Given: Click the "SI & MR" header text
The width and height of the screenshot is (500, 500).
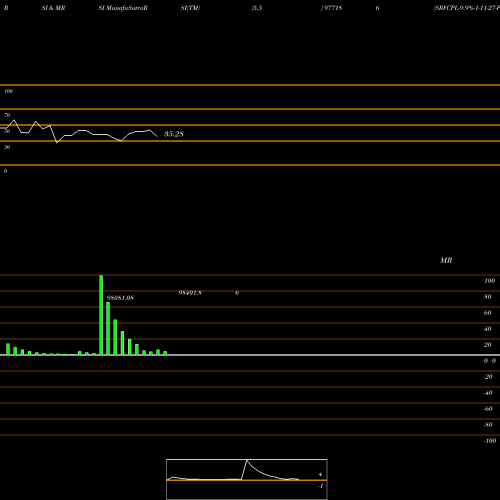Looking at the screenshot, I should coord(53,8).
